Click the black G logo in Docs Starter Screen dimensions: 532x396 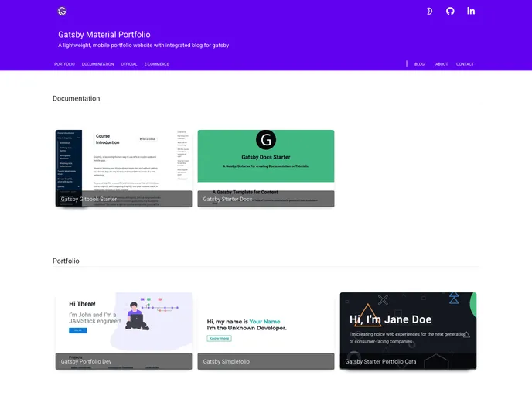pyautogui.click(x=265, y=140)
